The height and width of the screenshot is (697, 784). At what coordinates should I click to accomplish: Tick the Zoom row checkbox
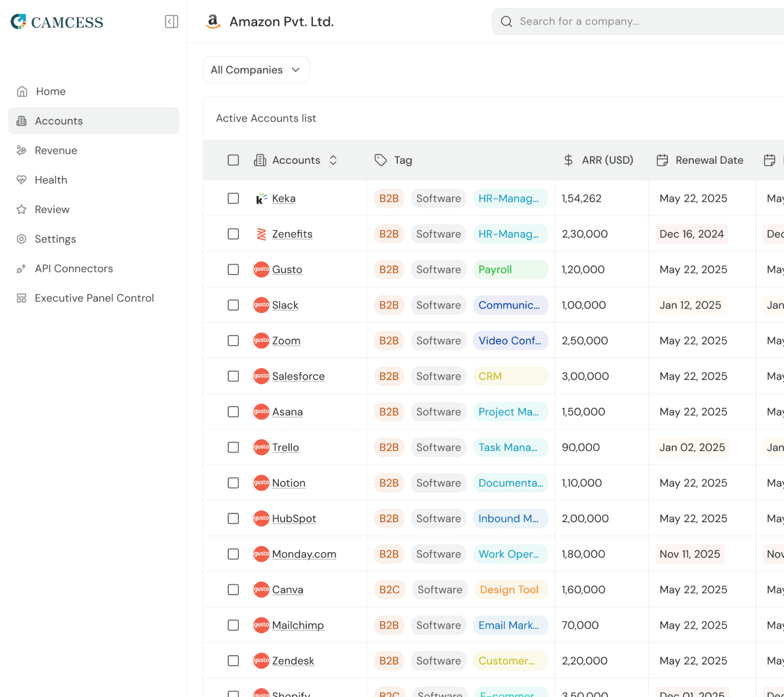233,341
